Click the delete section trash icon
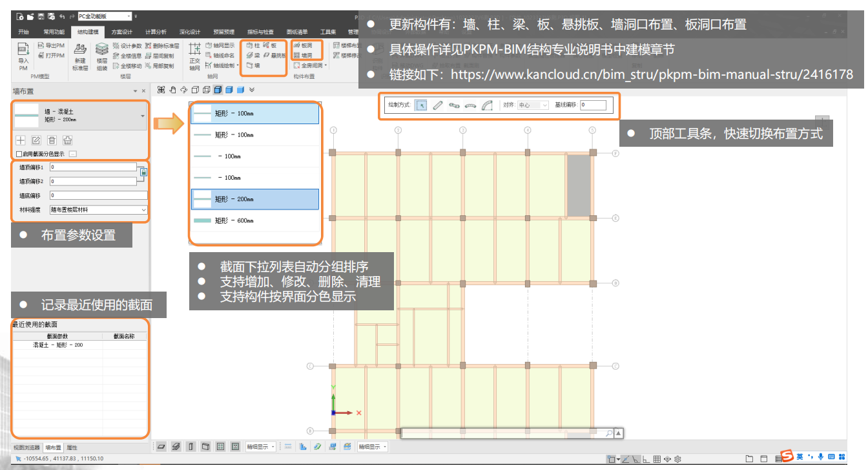Screen dimensions: 868x470 (52, 140)
